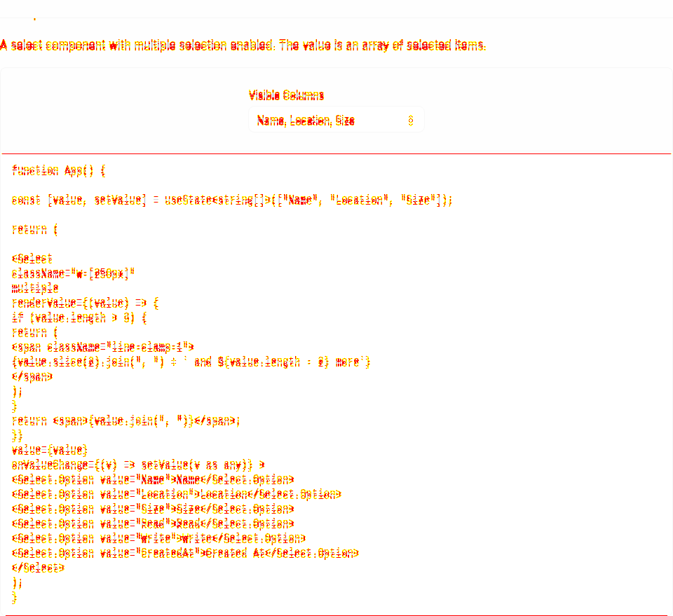Click the Visible Columns label
Image resolution: width=673 pixels, height=616 pixels.
point(286,95)
